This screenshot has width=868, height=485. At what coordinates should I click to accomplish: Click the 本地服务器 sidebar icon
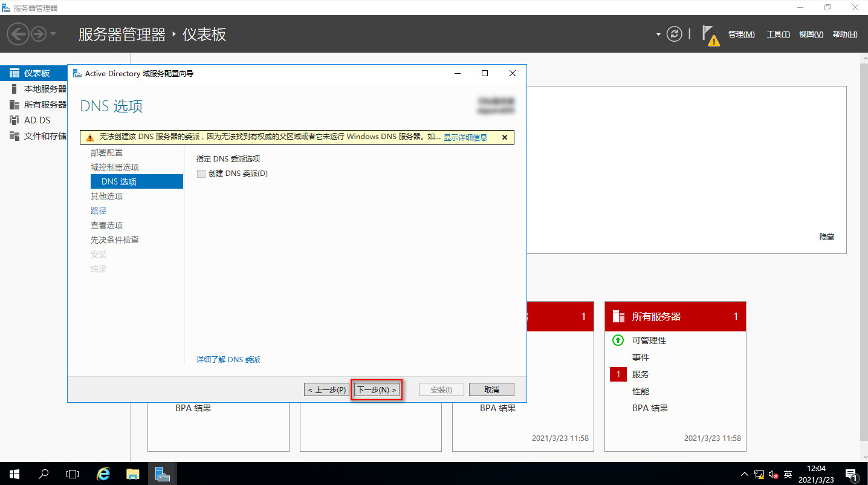coord(15,89)
